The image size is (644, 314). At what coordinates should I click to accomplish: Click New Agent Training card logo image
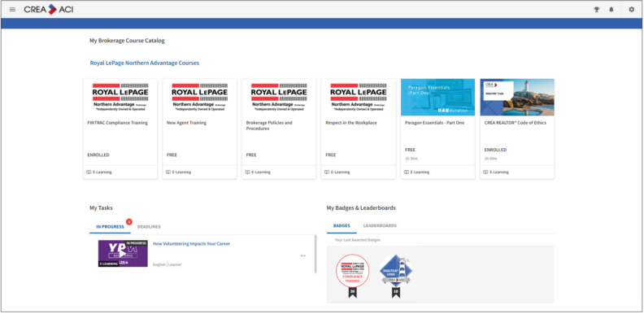(199, 98)
